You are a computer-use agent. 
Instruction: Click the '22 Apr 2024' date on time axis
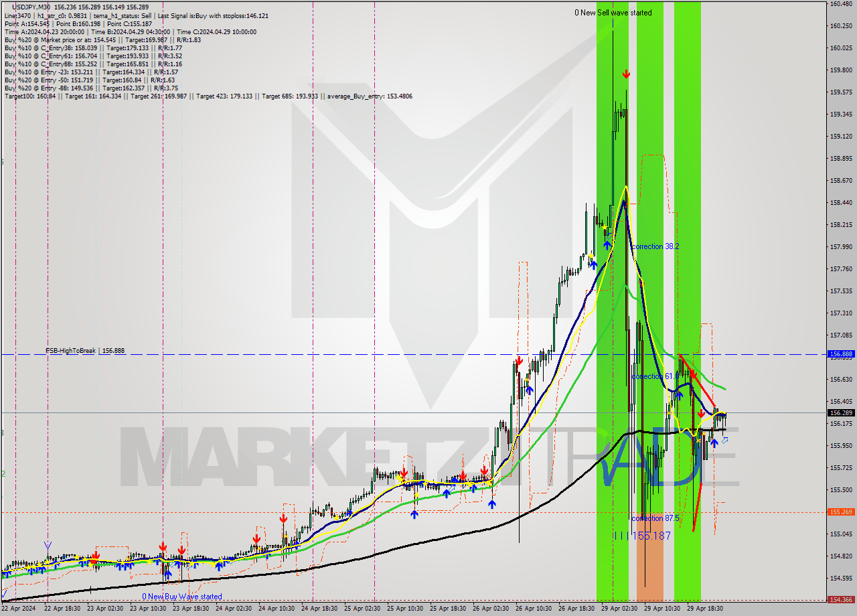[18, 609]
